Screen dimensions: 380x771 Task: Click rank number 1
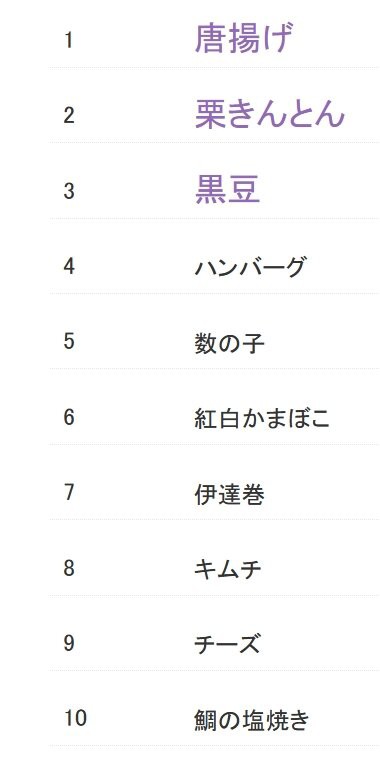[69, 40]
